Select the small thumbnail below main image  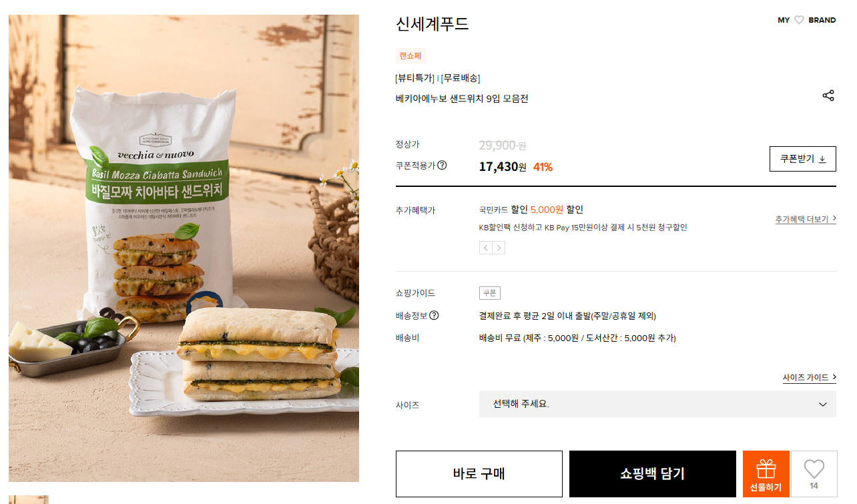tap(29, 499)
